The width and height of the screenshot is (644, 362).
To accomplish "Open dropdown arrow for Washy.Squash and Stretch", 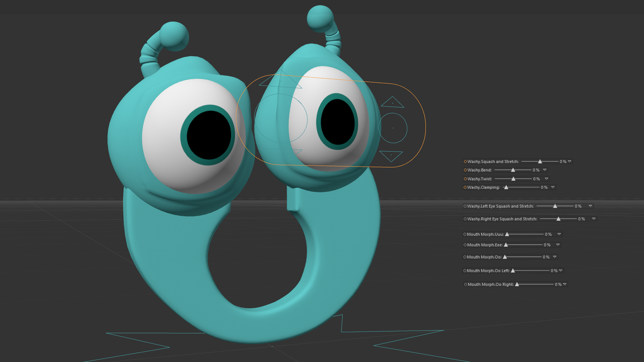I will point(570,162).
